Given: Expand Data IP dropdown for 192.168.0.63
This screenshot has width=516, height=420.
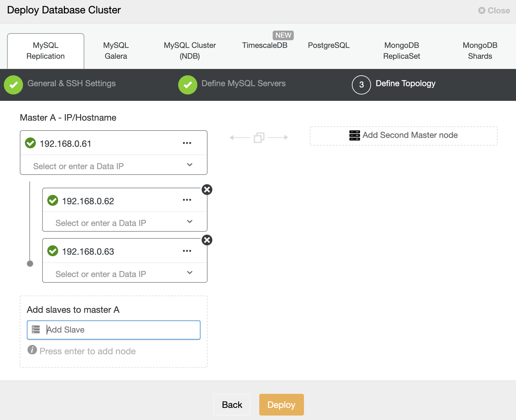Looking at the screenshot, I should [190, 273].
